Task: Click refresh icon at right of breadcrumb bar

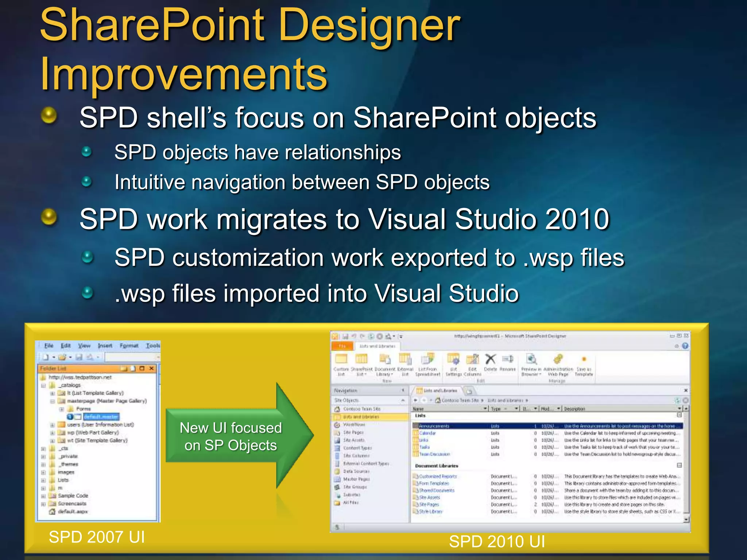Action: tap(678, 400)
